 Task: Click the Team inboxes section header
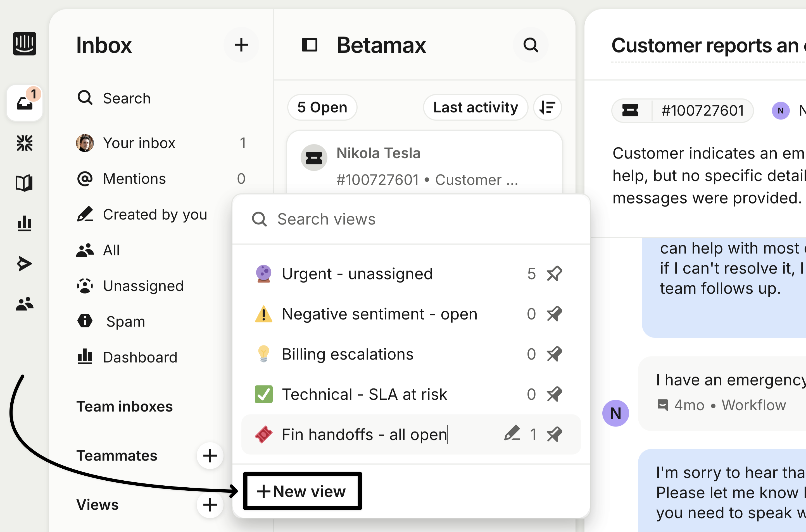click(x=125, y=406)
